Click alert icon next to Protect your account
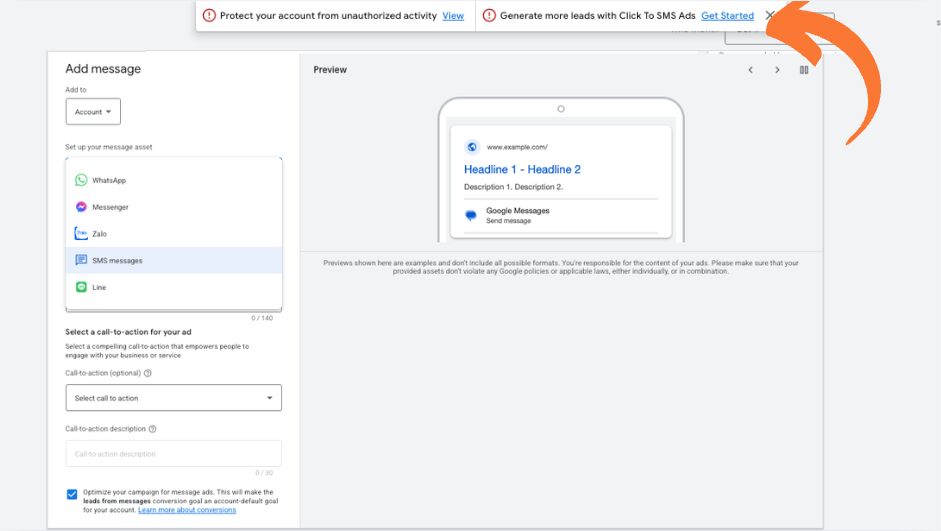This screenshot has width=941, height=531. tap(209, 16)
